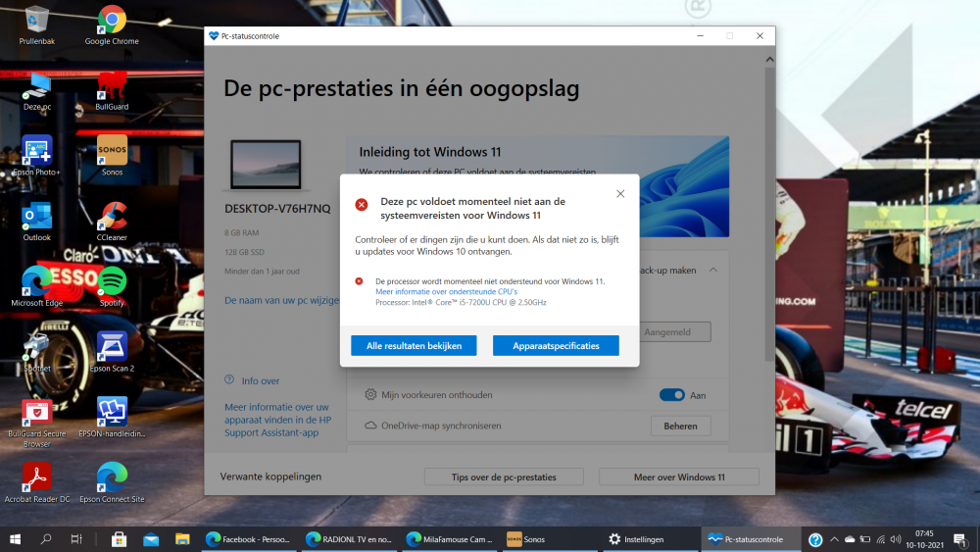
Task: Open Microsoft Store from the taskbar
Action: pos(119,539)
